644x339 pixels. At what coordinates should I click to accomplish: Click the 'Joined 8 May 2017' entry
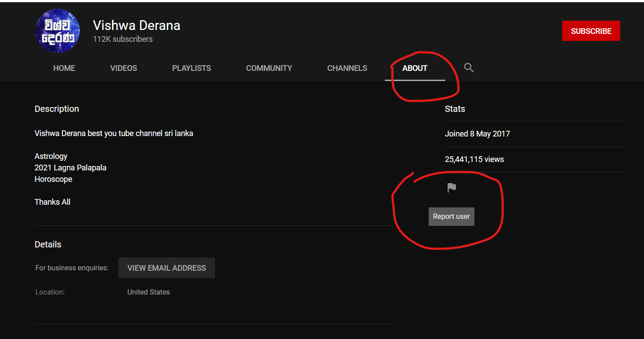click(477, 134)
